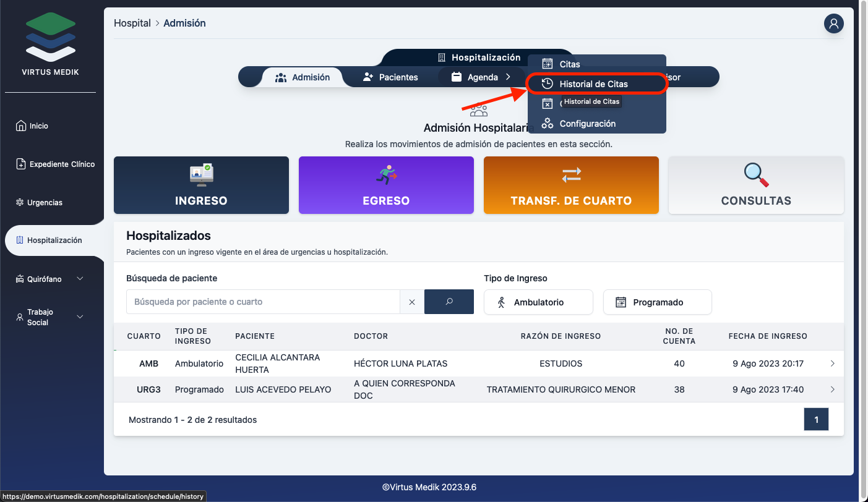Click the patient search input field
Viewport: 868px width, 502px height.
263,302
